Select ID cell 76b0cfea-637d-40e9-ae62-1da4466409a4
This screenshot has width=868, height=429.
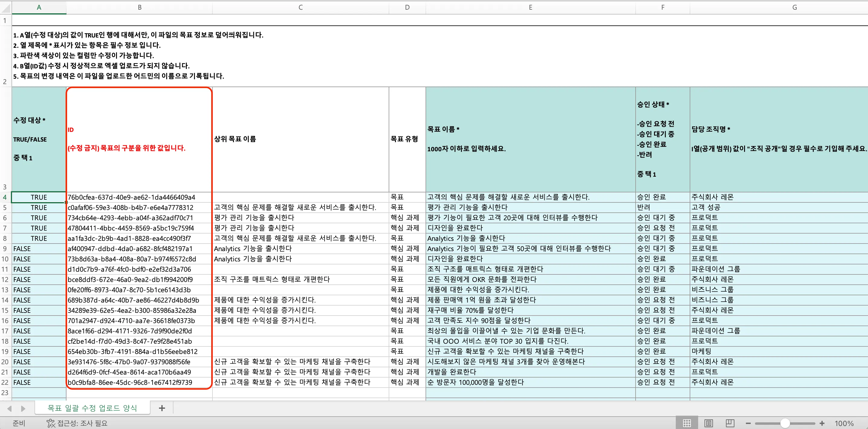(139, 197)
